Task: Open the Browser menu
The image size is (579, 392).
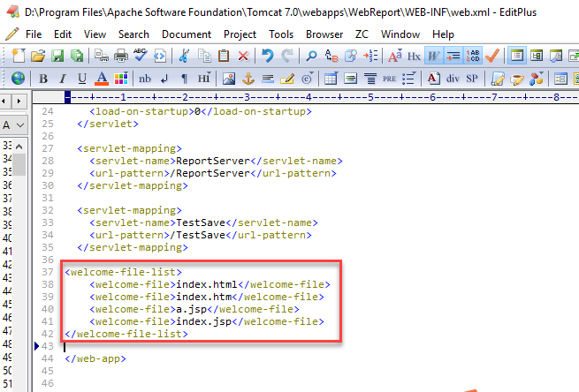Action: click(x=324, y=34)
